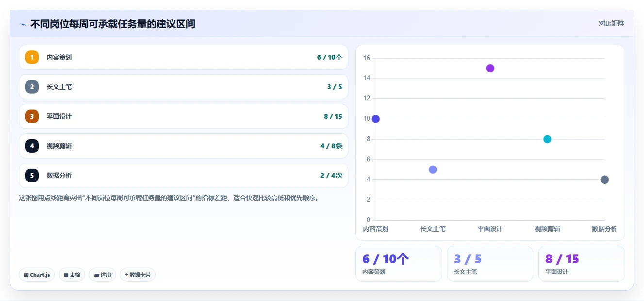Open the 6 / 10个 内容策划 summary card

point(398,264)
